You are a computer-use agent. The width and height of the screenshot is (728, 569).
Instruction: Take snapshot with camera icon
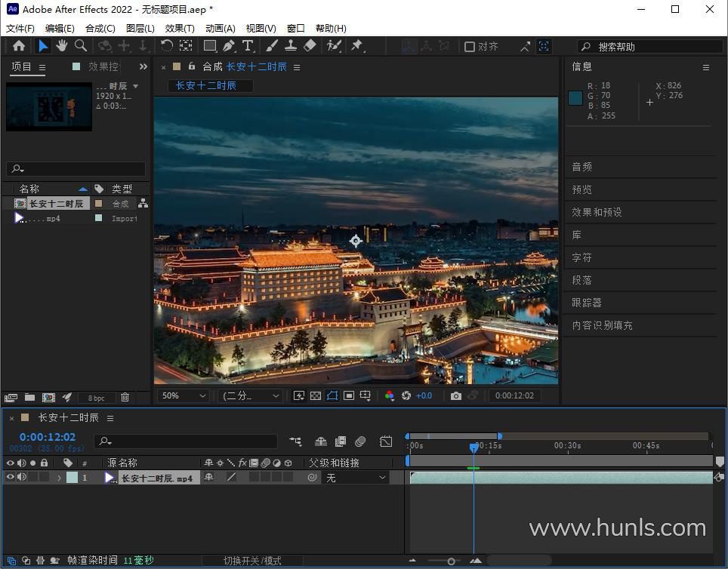pos(455,395)
